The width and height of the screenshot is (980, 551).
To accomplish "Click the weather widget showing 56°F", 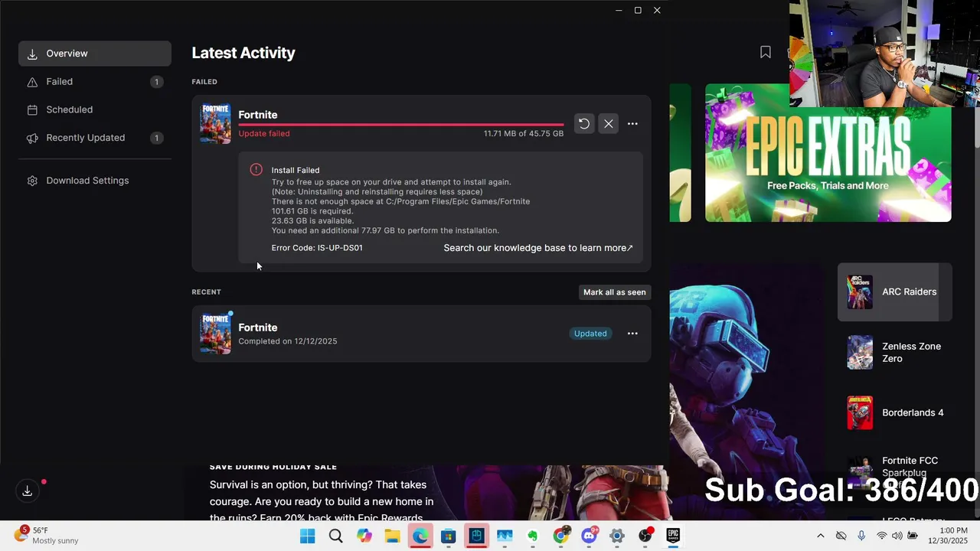I will click(46, 536).
